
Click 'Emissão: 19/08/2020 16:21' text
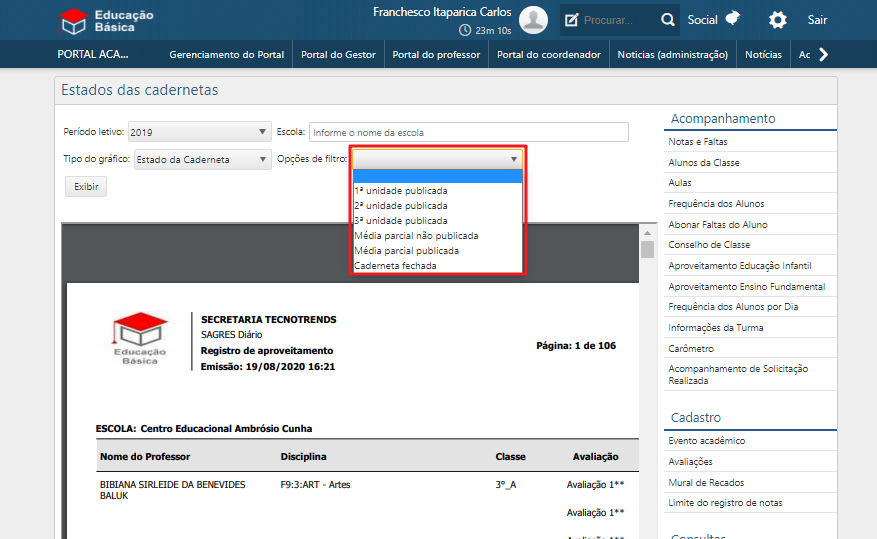pos(267,367)
